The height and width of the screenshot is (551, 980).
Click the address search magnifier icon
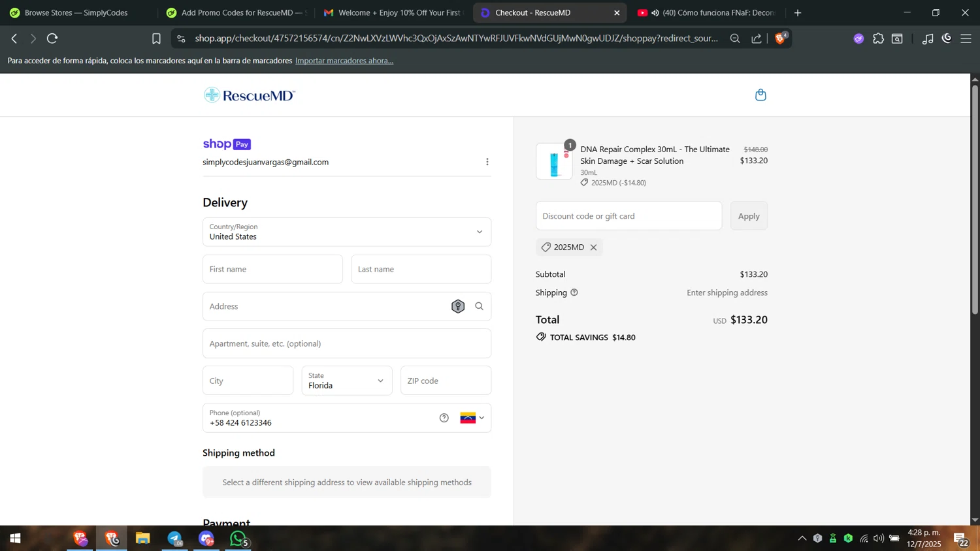click(x=479, y=306)
